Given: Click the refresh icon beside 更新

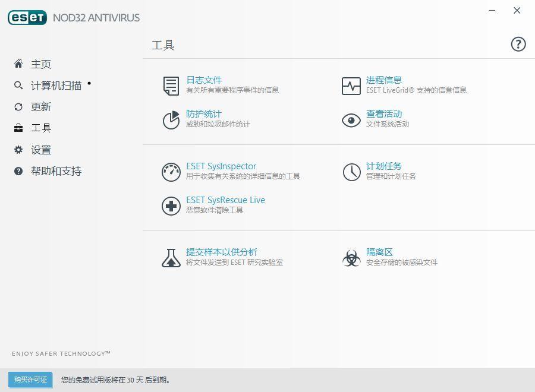Looking at the screenshot, I should point(18,107).
